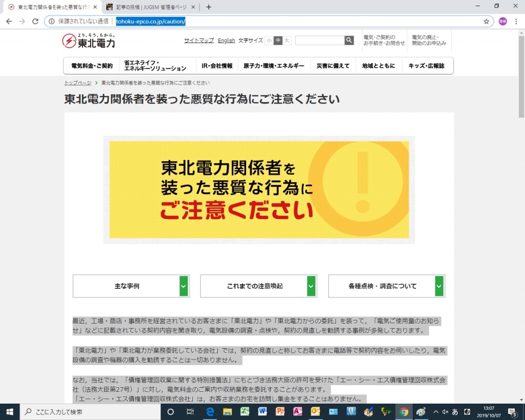Open 電気の廃止・開始のお申込み link
This screenshot has height=420, width=525.
click(x=429, y=40)
